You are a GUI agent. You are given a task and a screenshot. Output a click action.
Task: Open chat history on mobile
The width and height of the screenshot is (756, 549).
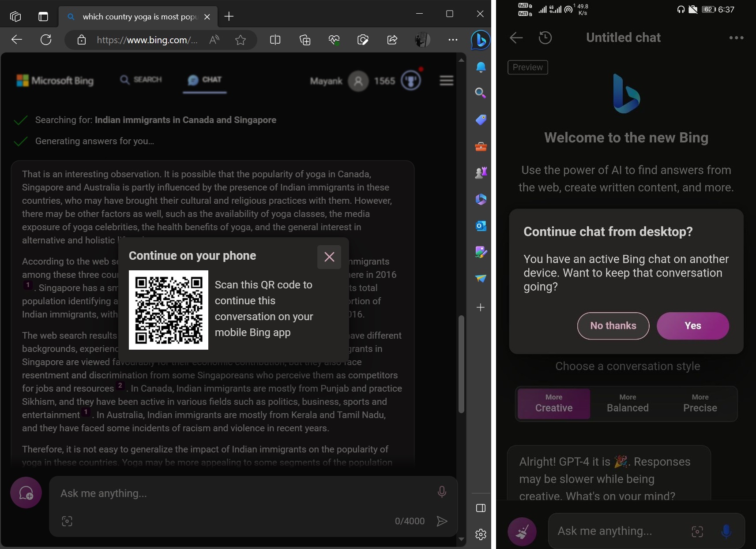(x=545, y=37)
